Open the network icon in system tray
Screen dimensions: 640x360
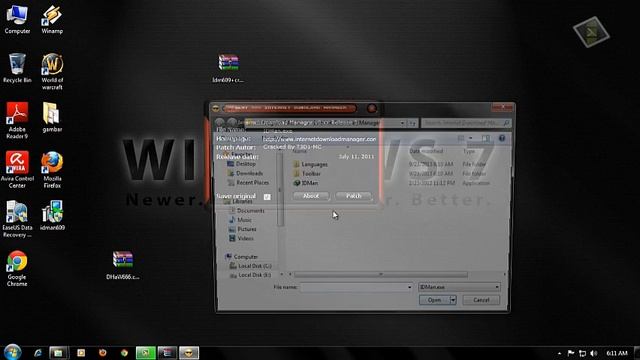pos(582,353)
